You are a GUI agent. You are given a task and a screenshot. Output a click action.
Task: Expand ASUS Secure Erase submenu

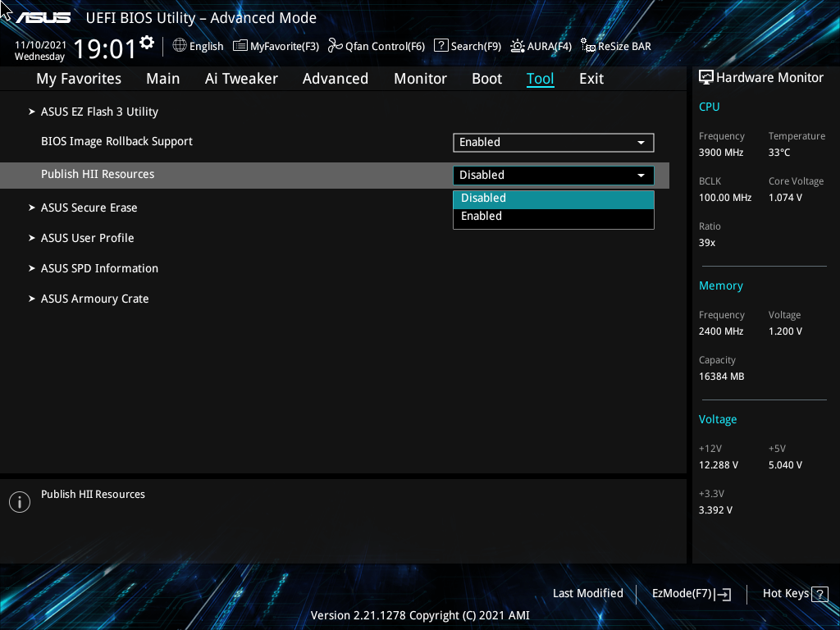tap(89, 208)
